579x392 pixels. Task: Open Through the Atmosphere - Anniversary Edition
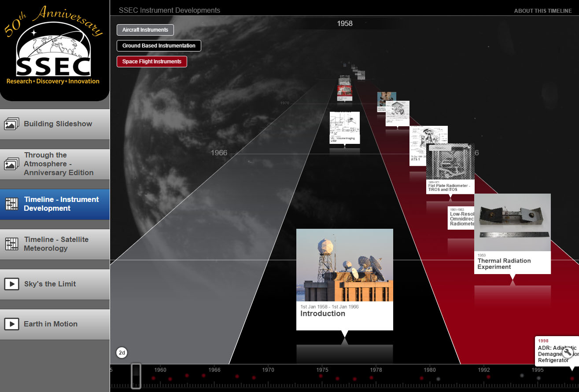tap(55, 164)
